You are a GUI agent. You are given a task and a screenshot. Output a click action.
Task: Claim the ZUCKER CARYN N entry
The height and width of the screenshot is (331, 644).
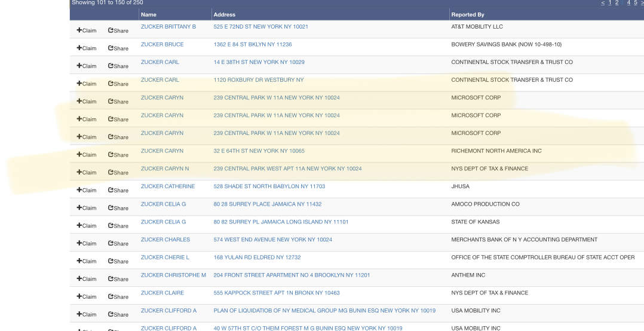pos(87,172)
